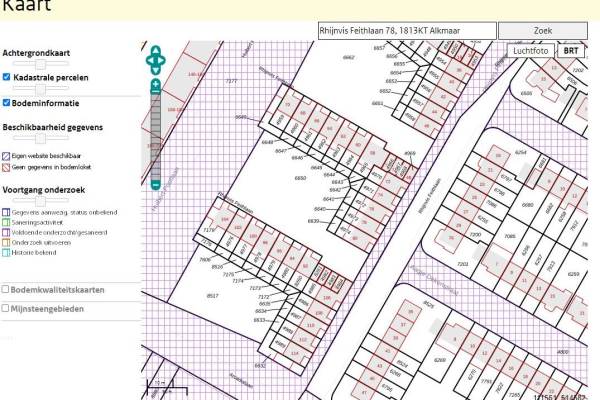
Task: Focus the address search field
Action: coord(405,31)
